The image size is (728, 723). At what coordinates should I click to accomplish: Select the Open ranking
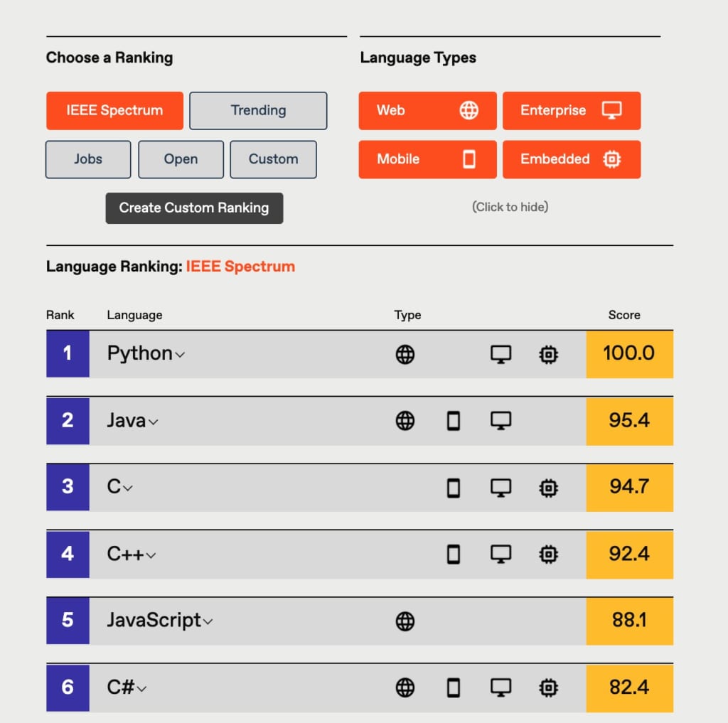pos(181,159)
